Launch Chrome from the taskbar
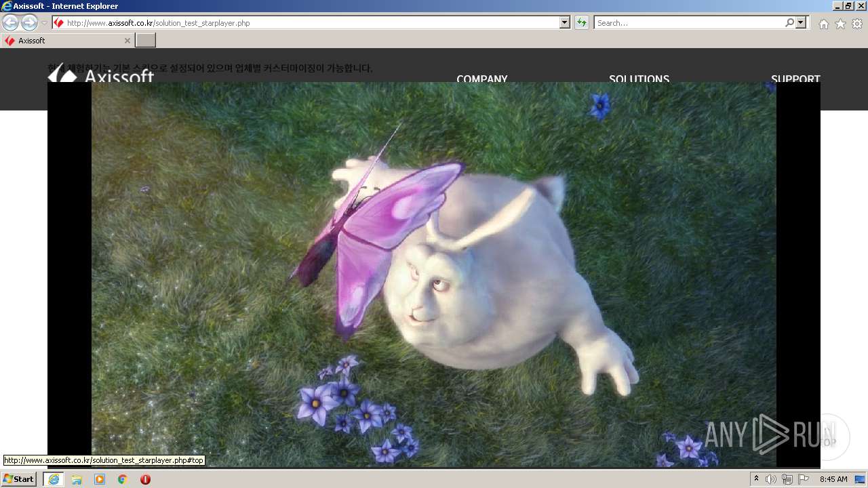This screenshot has height=488, width=868. [123, 479]
